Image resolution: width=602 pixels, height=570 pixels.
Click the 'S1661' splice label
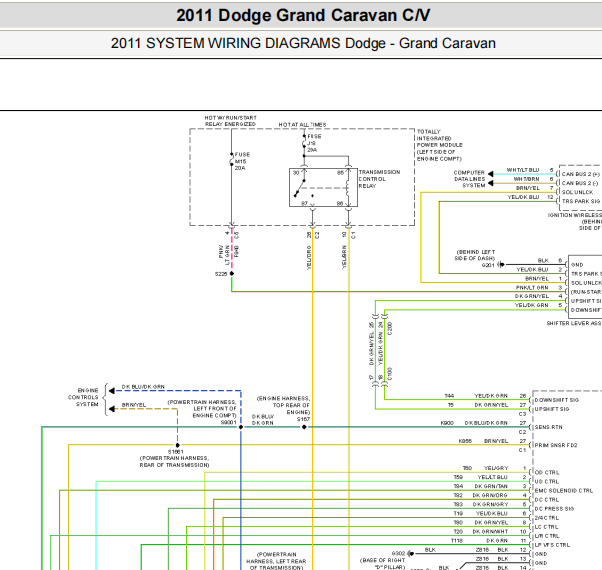click(175, 452)
